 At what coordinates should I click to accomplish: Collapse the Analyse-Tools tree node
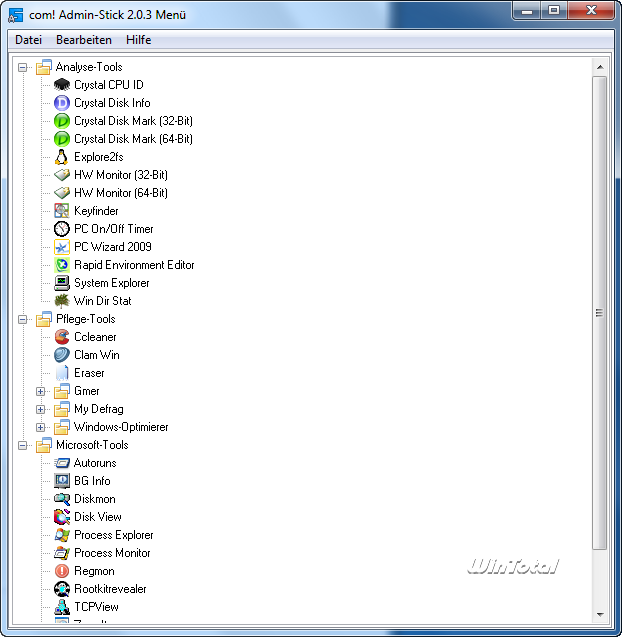pyautogui.click(x=23, y=67)
